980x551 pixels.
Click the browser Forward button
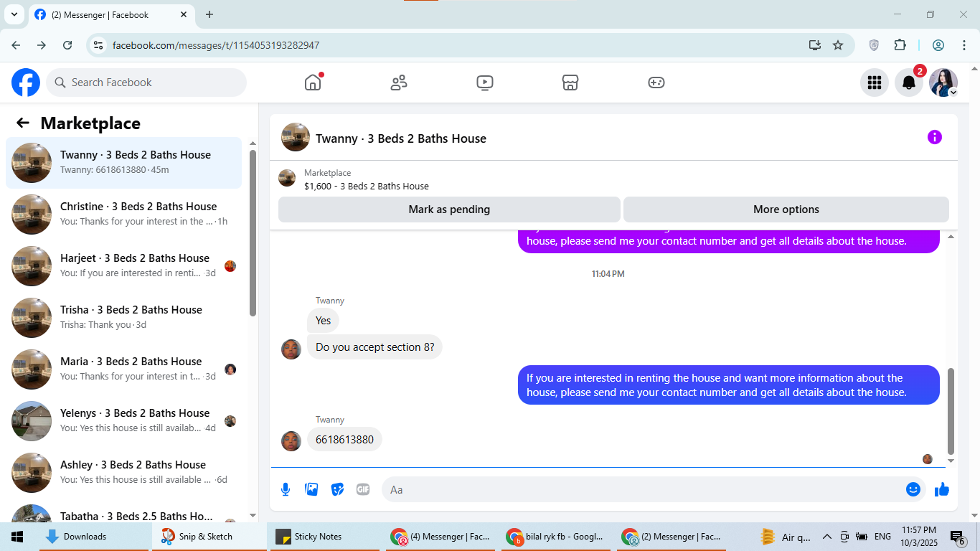(x=42, y=45)
